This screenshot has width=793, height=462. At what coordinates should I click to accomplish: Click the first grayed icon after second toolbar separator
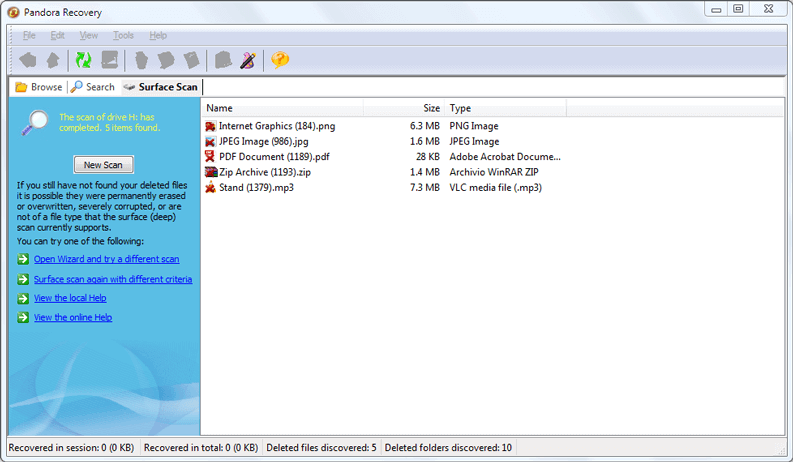(142, 60)
